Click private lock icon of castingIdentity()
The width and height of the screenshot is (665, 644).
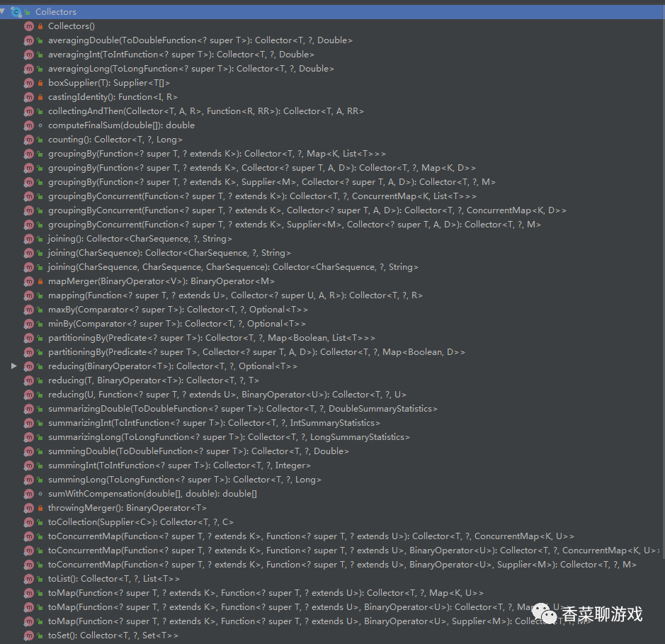40,97
